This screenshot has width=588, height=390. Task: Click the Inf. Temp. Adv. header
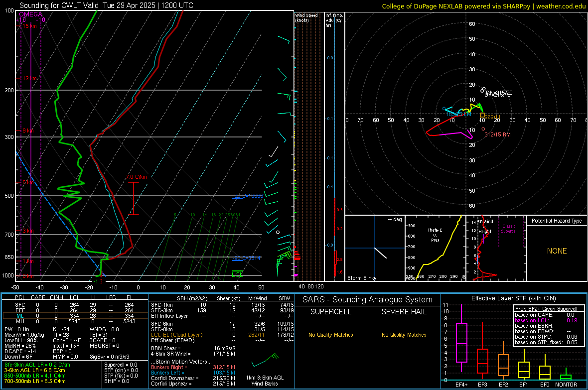coord(334,20)
